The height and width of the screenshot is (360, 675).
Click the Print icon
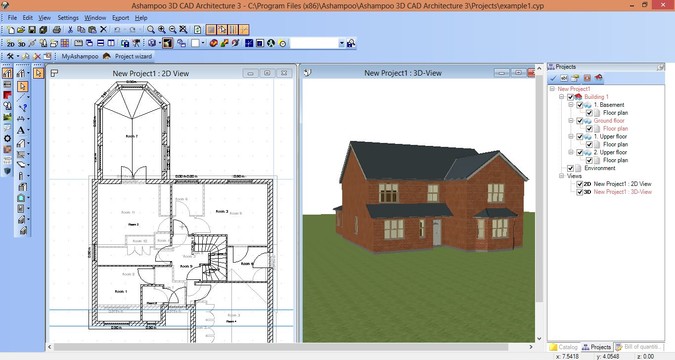click(x=56, y=30)
